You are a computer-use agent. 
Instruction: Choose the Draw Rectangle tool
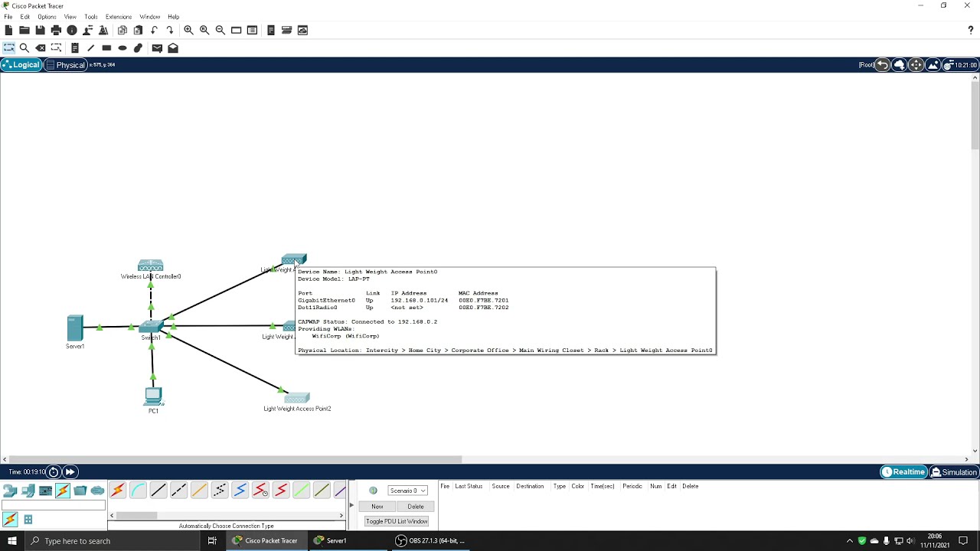106,47
